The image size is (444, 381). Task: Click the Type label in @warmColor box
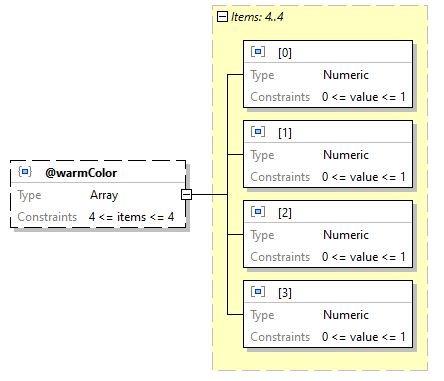tap(29, 195)
